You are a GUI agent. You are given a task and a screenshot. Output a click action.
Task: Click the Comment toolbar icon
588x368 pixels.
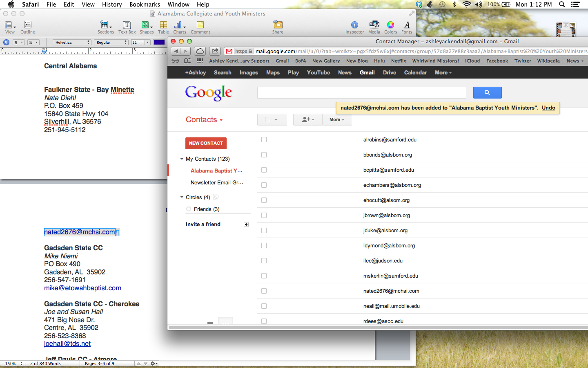200,27
